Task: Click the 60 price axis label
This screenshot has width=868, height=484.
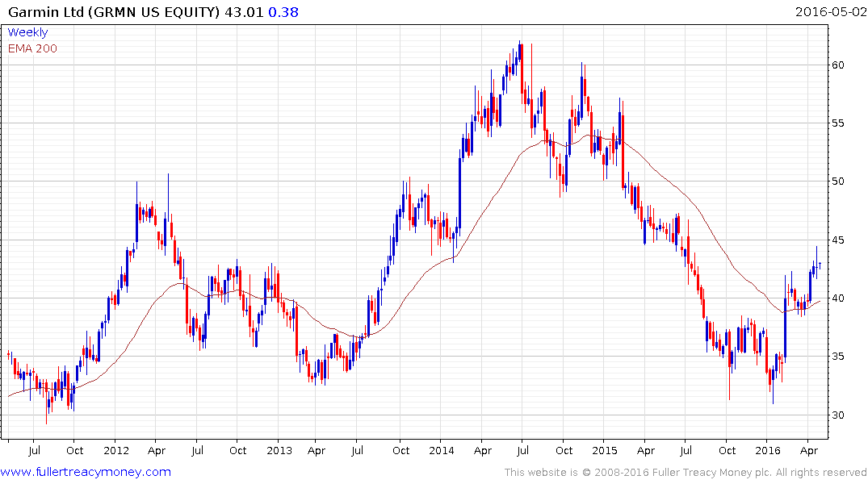Action: (x=838, y=65)
